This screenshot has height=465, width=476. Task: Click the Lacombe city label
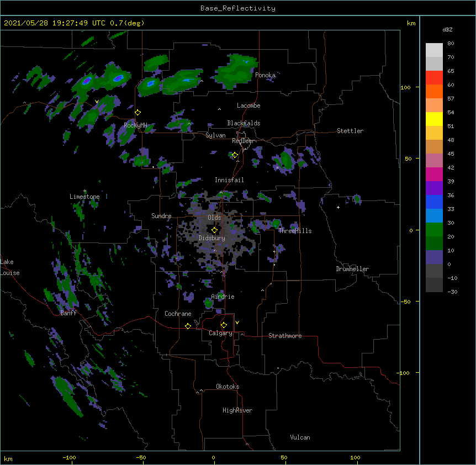tap(248, 105)
